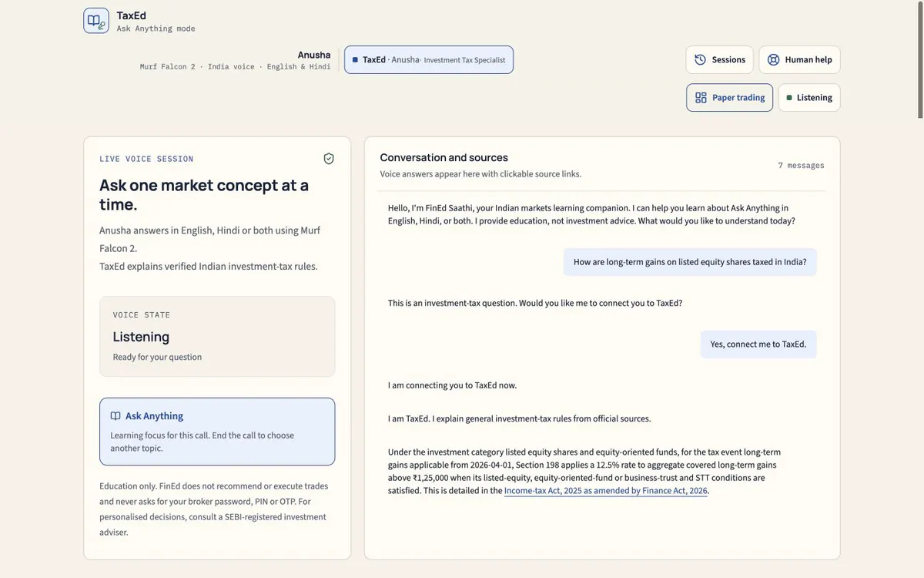This screenshot has height=578, width=924.
Task: Click "Voice answers appear here" subtitle text
Action: (x=480, y=174)
